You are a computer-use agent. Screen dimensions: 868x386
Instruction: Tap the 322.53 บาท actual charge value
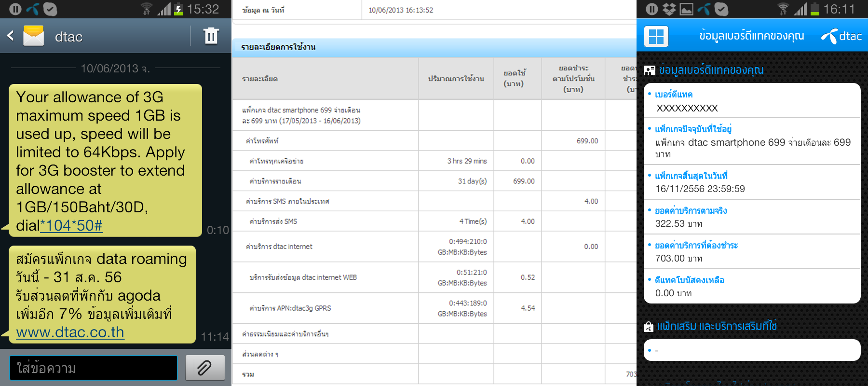coord(678,224)
